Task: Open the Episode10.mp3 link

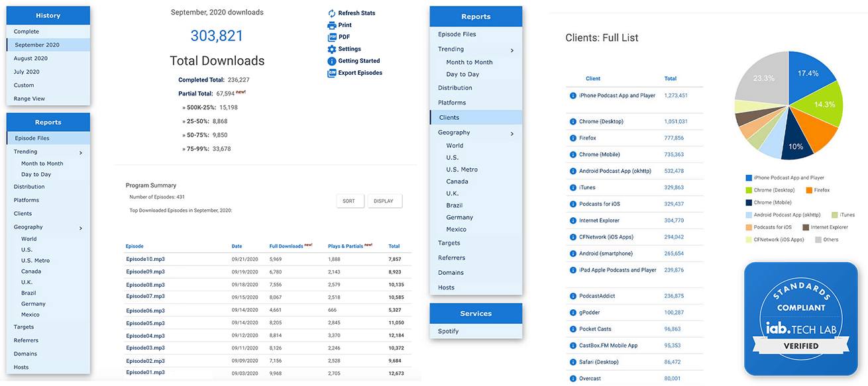Action: [x=145, y=259]
